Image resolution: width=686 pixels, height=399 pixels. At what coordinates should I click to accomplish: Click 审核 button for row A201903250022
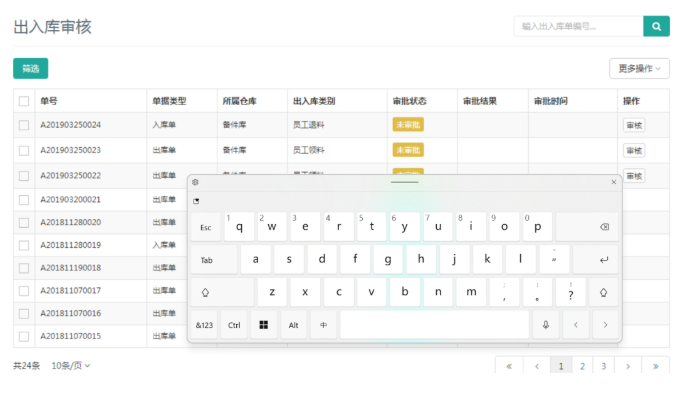pyautogui.click(x=634, y=176)
